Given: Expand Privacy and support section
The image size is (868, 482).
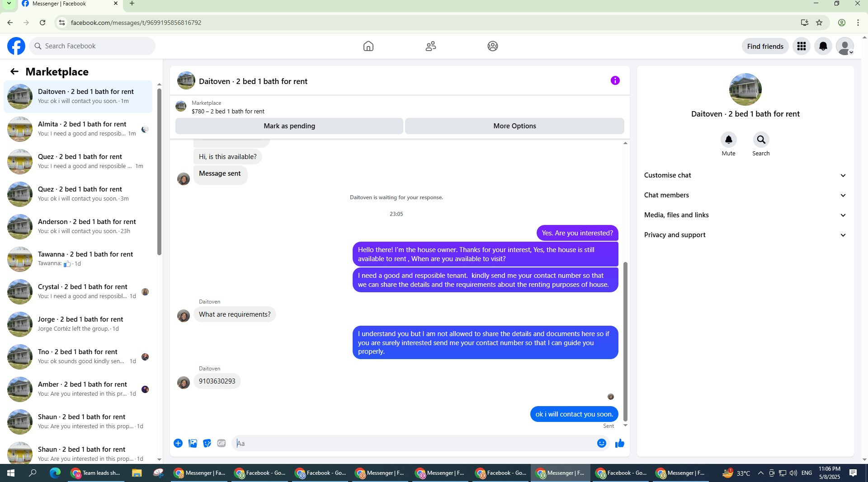Looking at the screenshot, I should (x=745, y=235).
